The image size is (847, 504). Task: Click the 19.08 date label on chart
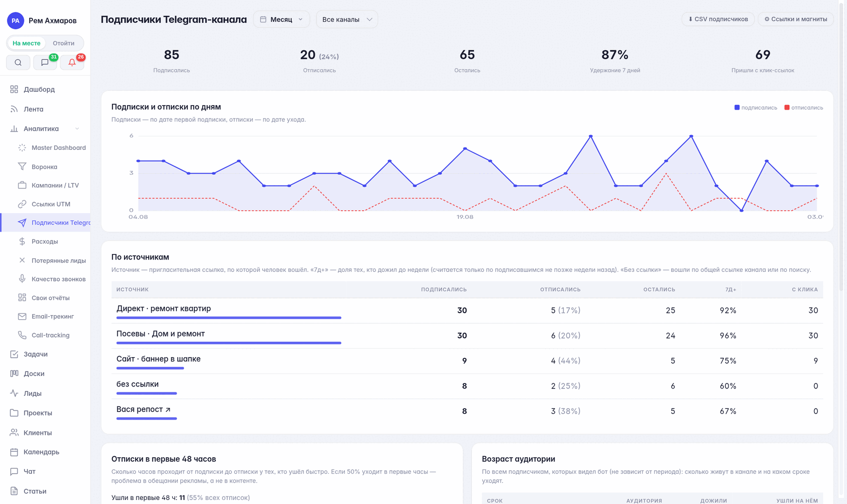[x=465, y=217]
